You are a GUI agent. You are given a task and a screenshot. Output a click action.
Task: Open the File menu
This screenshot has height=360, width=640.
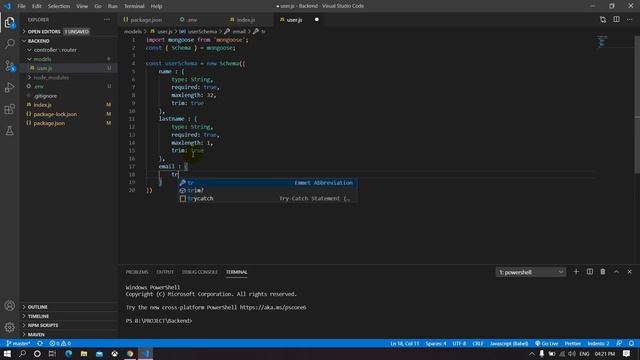tap(21, 6)
